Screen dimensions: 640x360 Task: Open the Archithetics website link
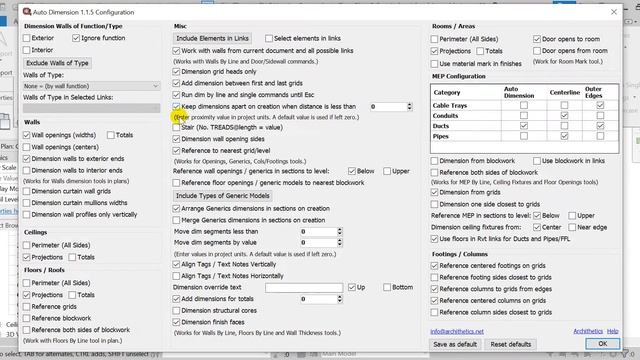coord(588,331)
